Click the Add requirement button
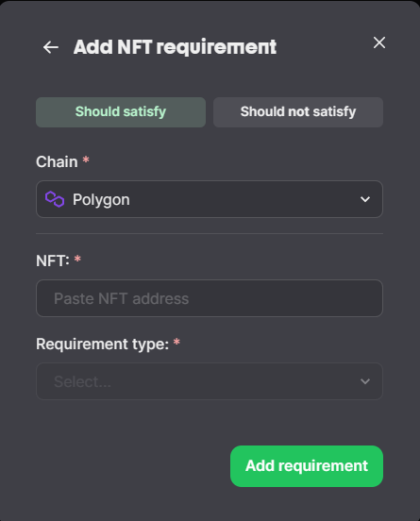 tap(307, 466)
